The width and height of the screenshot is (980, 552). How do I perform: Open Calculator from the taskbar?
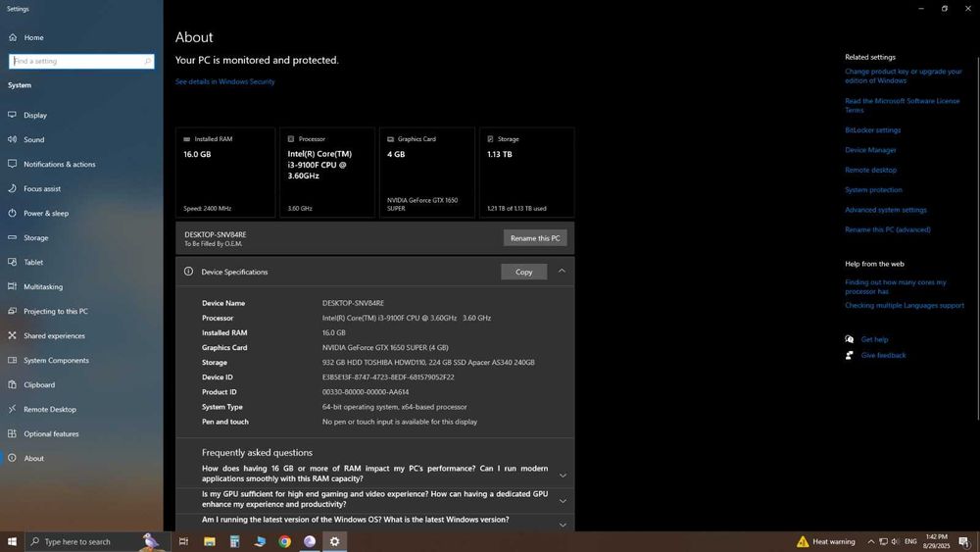[234, 541]
